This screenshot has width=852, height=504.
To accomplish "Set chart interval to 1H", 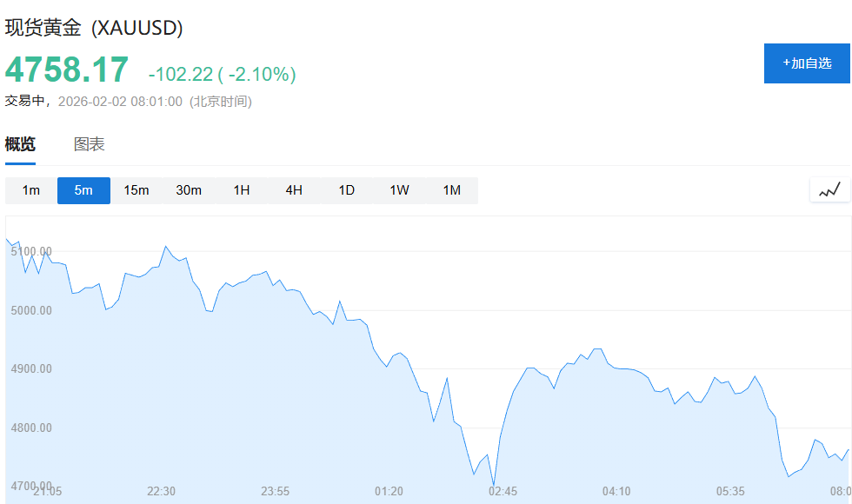I will coord(242,190).
